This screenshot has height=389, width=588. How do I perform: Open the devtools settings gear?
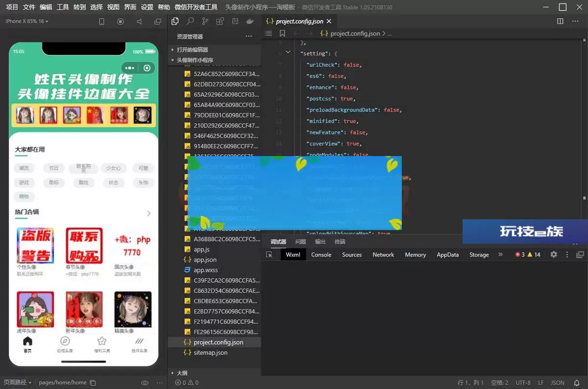pyautogui.click(x=554, y=255)
